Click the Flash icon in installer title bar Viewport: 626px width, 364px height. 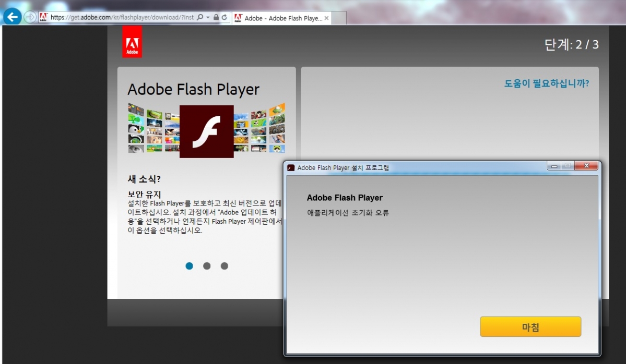291,168
